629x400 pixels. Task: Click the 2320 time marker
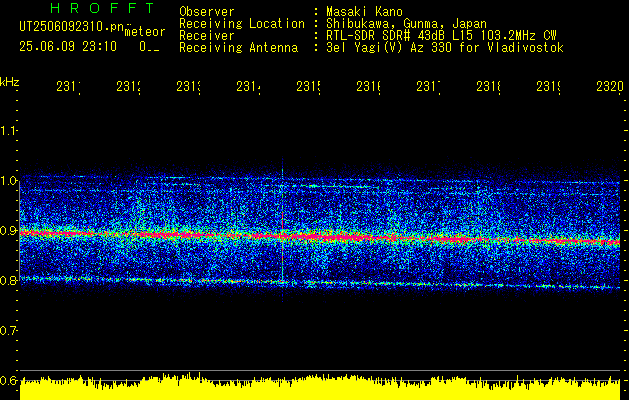[610, 87]
